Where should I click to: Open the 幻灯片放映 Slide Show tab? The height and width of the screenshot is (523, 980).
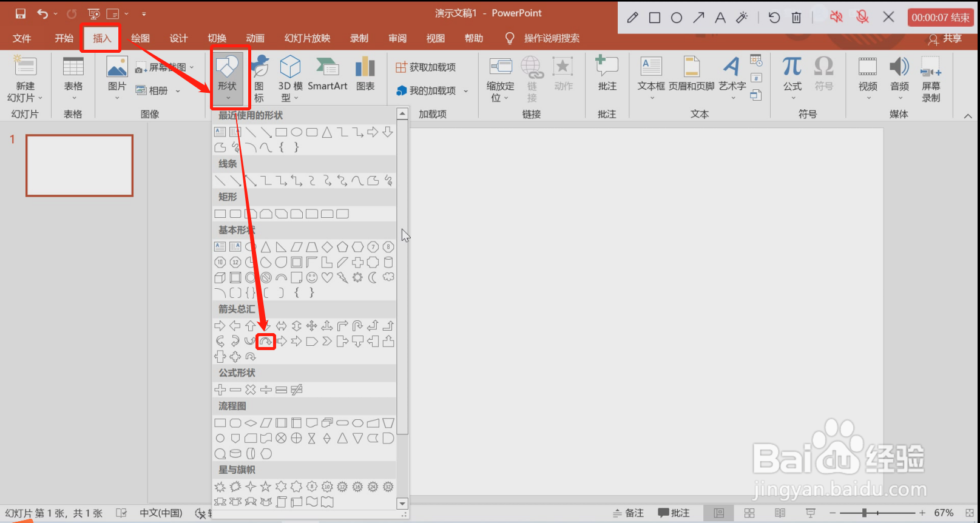coord(307,38)
